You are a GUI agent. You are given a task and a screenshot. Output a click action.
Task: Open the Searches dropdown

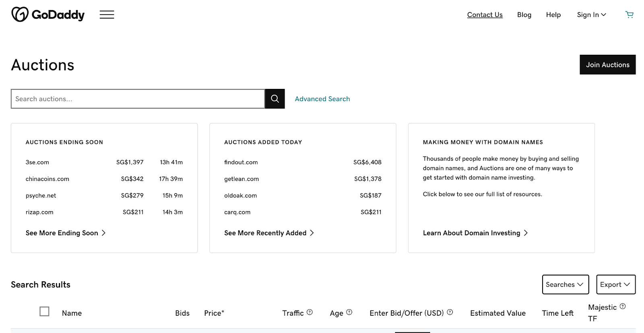tap(566, 284)
